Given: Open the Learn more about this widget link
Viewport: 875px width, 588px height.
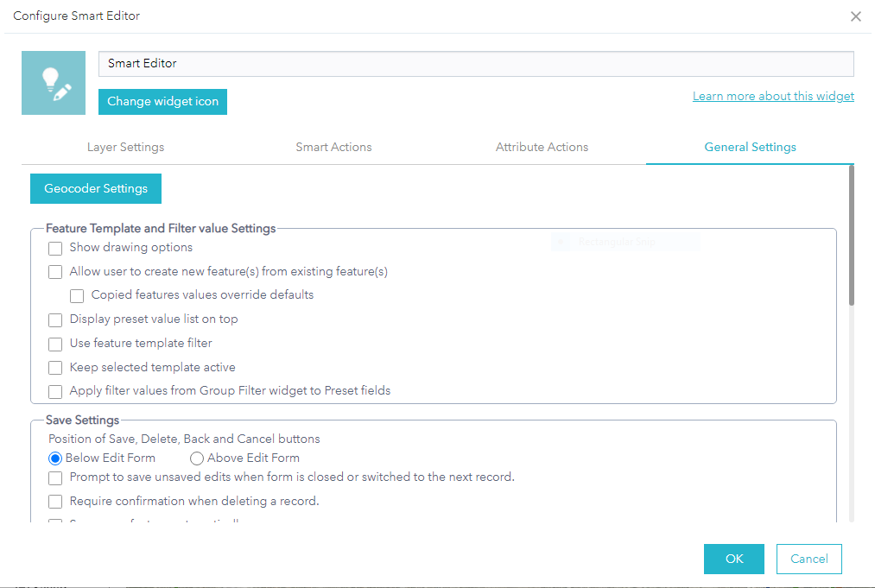Looking at the screenshot, I should pos(773,96).
